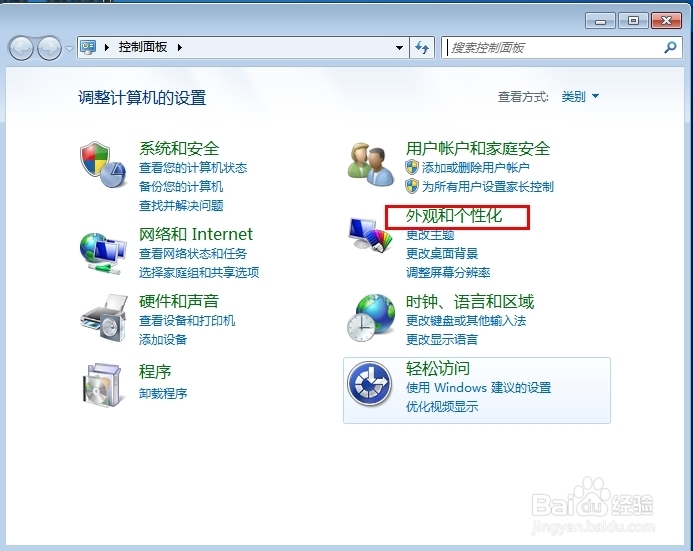Screen dimensions: 693x551
Task: Click 更改键盘或其他输入法 link
Action: 466,320
